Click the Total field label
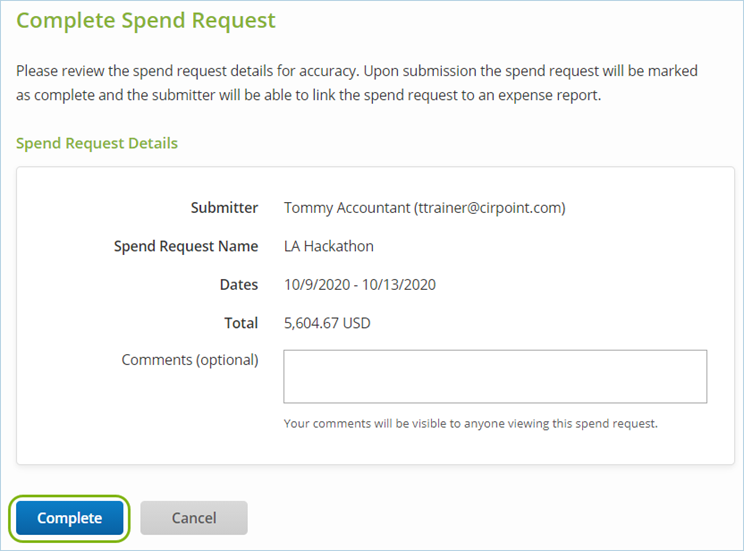The width and height of the screenshot is (744, 551). [x=241, y=323]
